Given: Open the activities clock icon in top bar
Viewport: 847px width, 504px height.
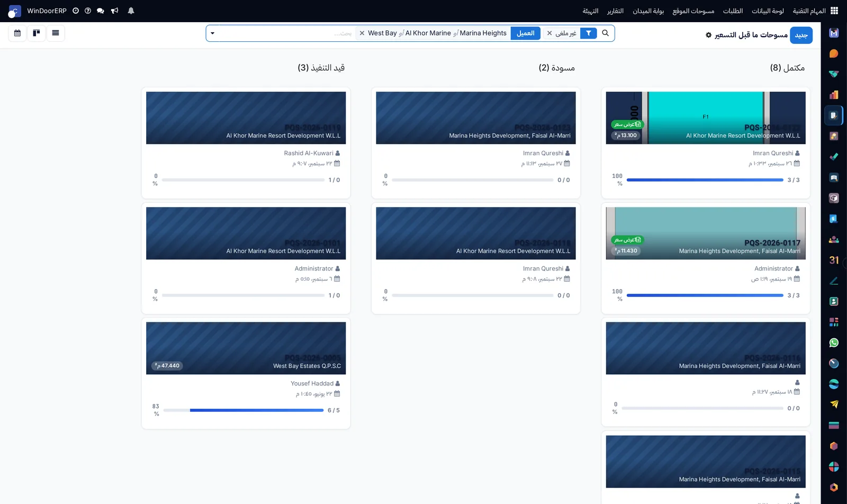Looking at the screenshot, I should point(76,11).
